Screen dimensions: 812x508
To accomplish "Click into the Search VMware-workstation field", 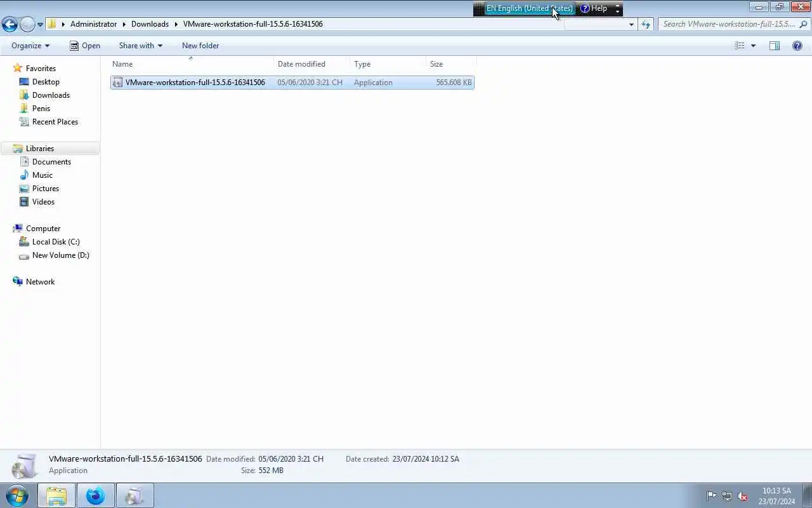I will point(728,24).
